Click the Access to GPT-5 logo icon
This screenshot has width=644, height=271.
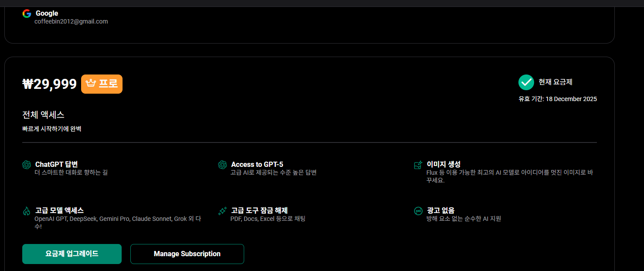coord(222,165)
